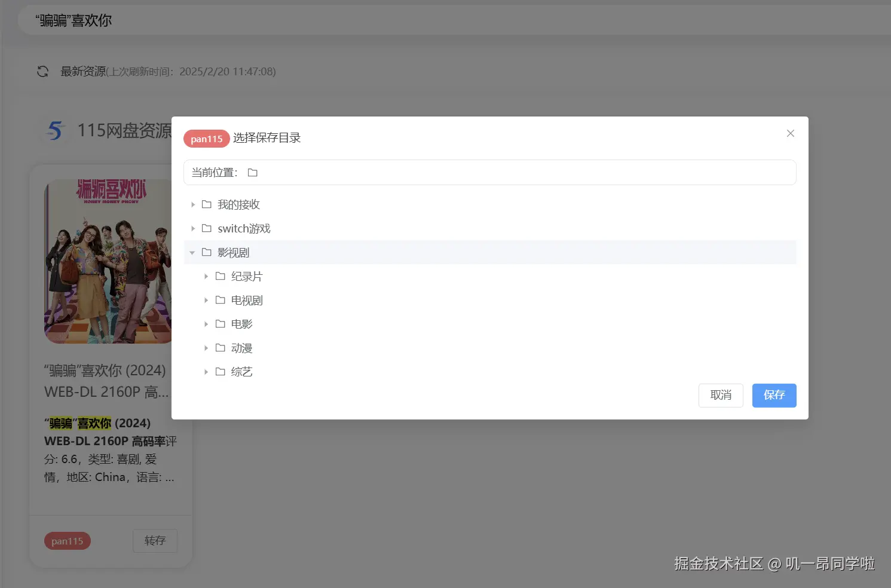This screenshot has height=588, width=891.
Task: Click the 选择保存目录 dialog title
Action: (267, 138)
